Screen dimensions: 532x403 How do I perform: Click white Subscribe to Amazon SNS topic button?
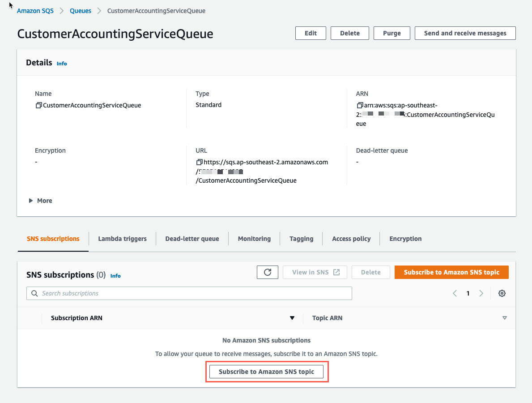[x=266, y=372]
